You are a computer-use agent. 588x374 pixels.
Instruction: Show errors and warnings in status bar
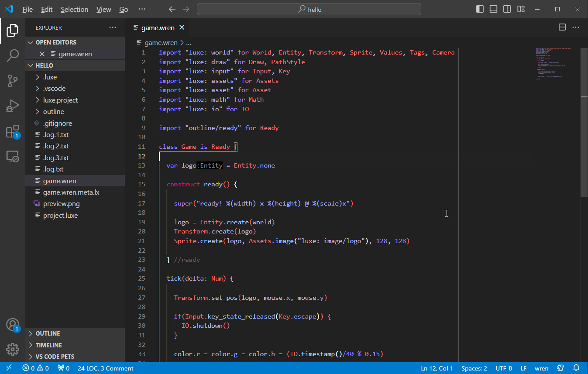tap(36, 368)
